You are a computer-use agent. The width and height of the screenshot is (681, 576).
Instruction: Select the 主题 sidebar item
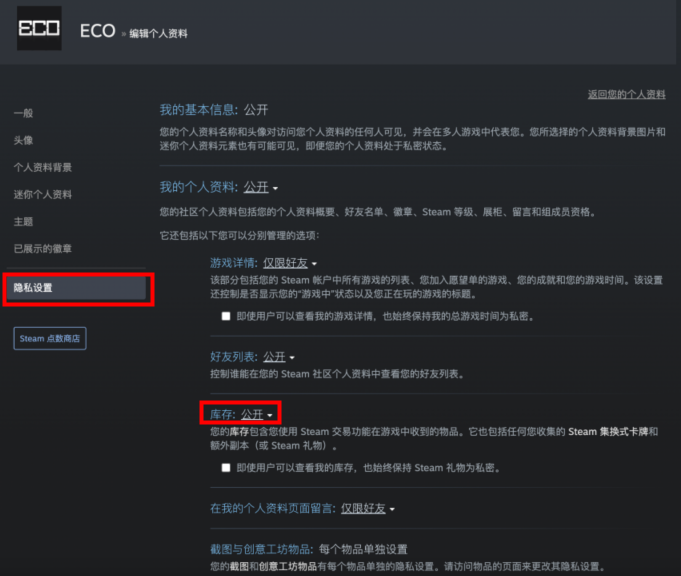point(23,221)
